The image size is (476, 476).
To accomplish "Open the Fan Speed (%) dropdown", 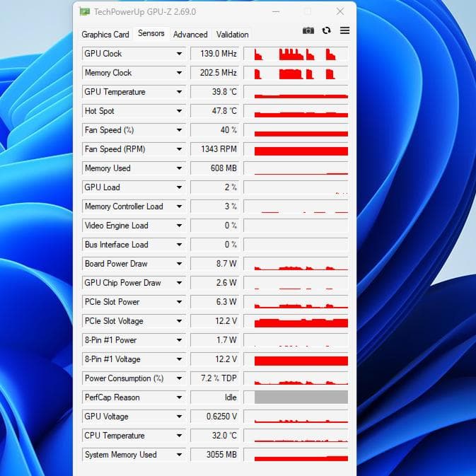I will point(180,130).
